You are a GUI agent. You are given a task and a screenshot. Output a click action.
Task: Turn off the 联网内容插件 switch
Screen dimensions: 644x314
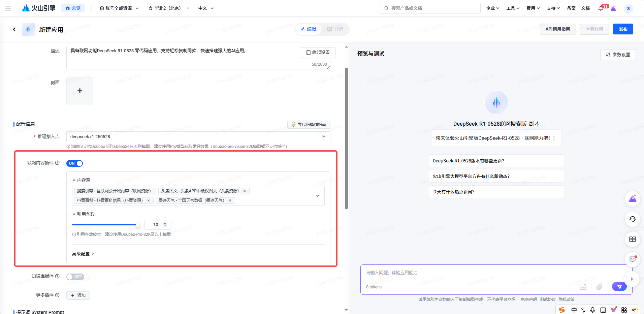click(x=74, y=163)
